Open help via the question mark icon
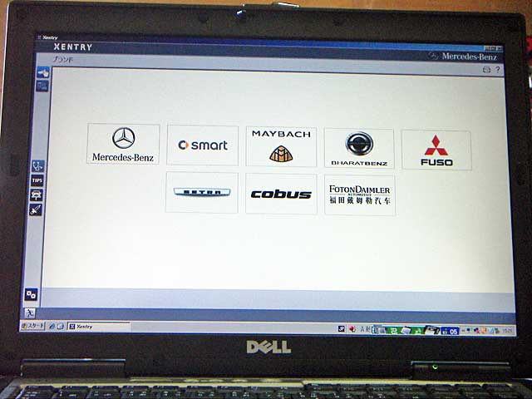The height and width of the screenshot is (399, 532). click(x=497, y=70)
